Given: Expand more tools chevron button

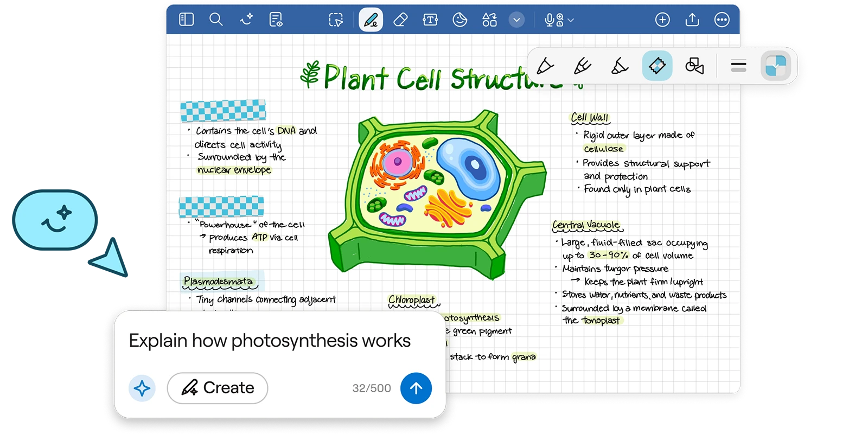Looking at the screenshot, I should (516, 20).
